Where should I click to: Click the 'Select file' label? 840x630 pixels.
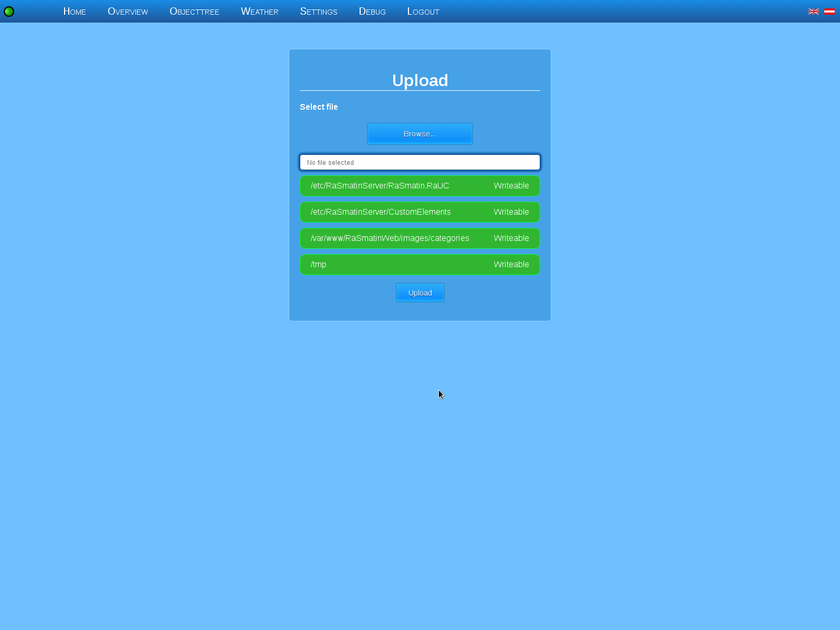319,107
